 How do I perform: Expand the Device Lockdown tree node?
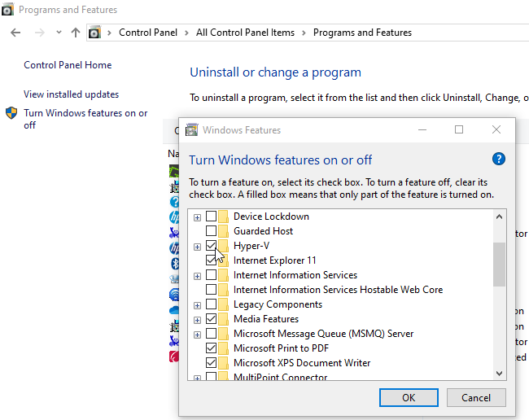198,217
